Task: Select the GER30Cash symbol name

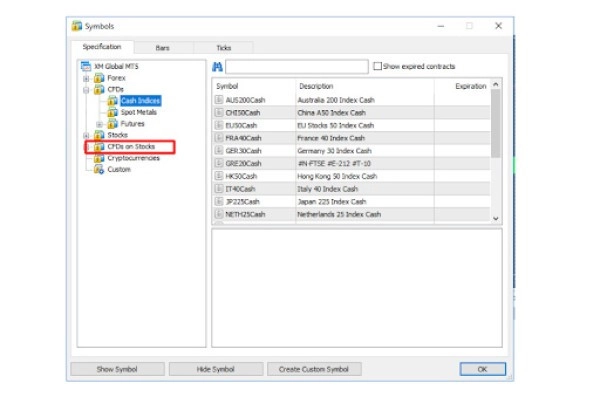Action: 243,150
